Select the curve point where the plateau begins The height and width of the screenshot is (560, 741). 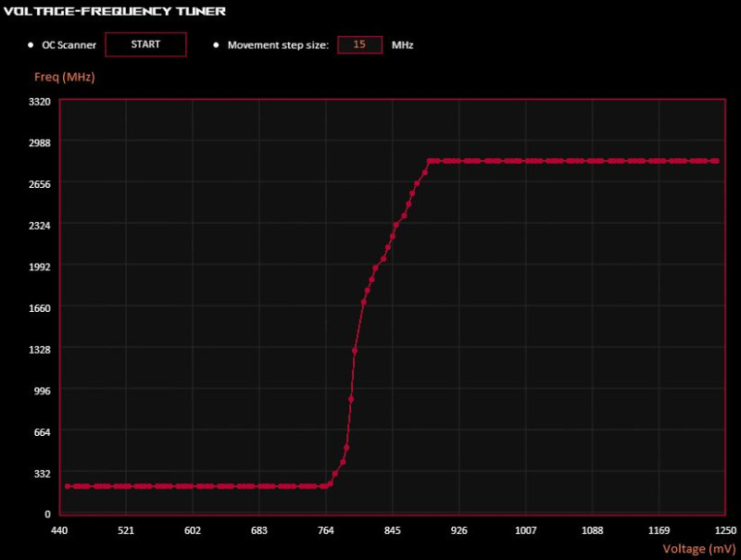click(x=429, y=161)
